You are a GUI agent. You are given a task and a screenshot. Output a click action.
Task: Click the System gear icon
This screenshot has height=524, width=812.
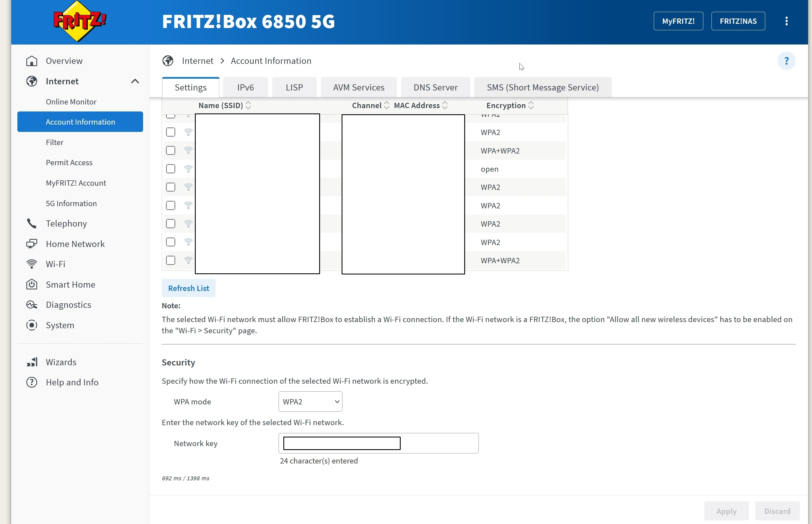[32, 325]
